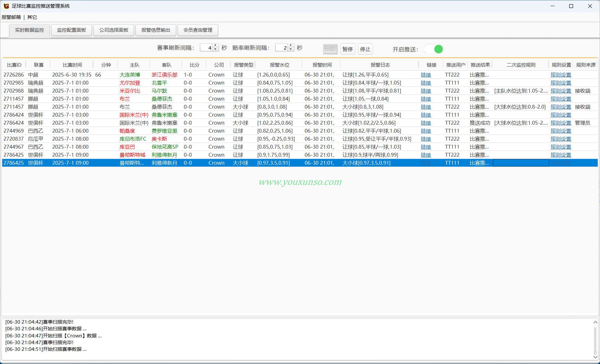
Task: Click log panel scrollbar down arrow
Action: pyautogui.click(x=595, y=357)
